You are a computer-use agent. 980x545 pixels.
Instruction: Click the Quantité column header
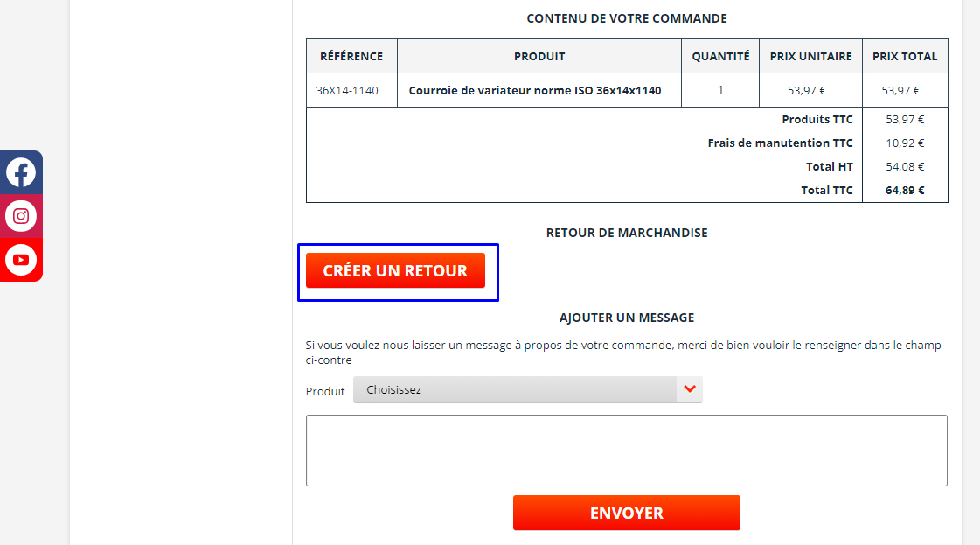click(x=720, y=56)
